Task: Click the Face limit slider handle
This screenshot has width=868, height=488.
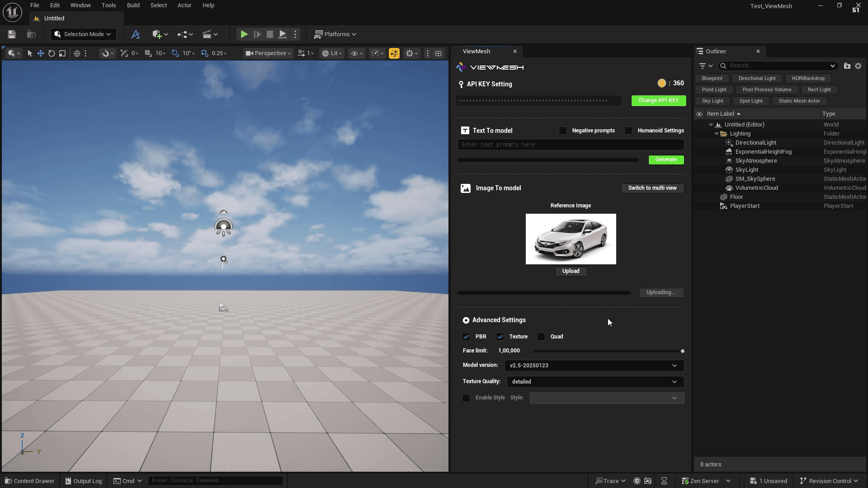Action: 682,351
